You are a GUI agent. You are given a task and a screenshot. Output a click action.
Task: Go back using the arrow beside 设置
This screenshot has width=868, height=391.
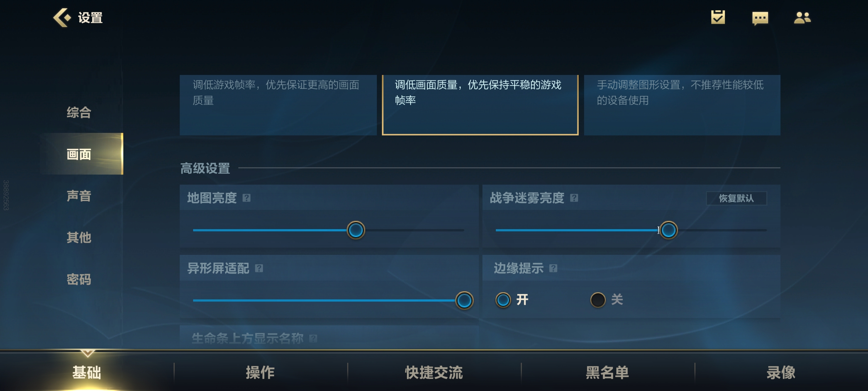[62, 17]
